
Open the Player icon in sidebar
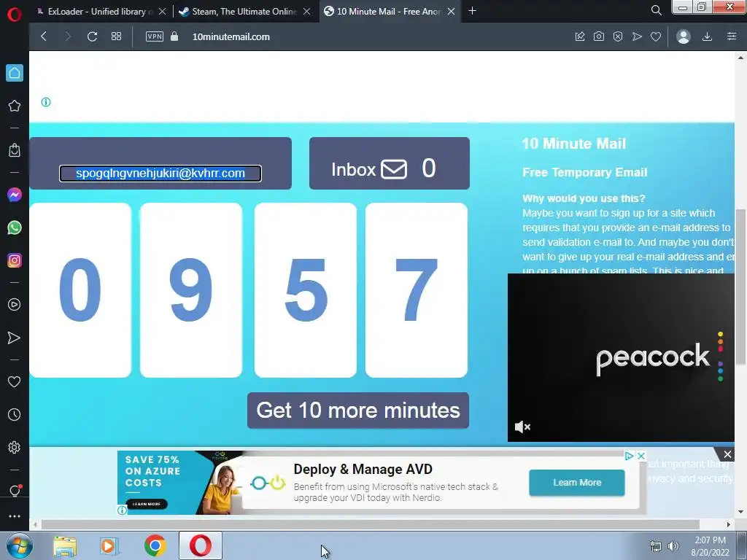pyautogui.click(x=15, y=305)
